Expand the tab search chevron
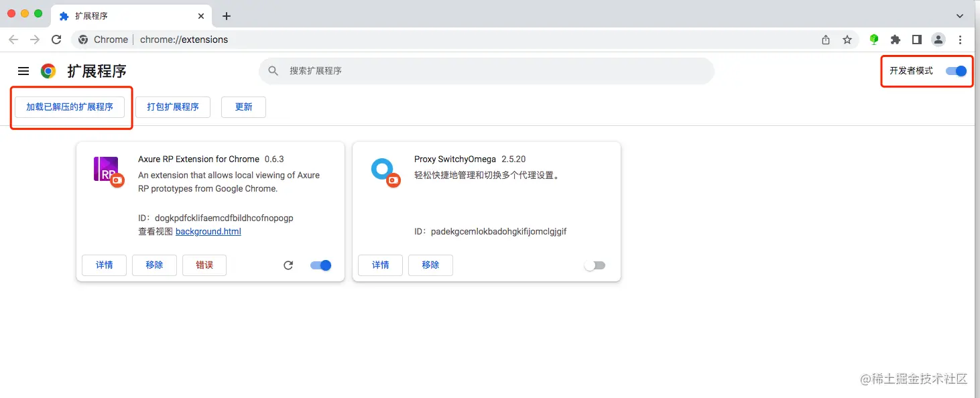Screen dimensions: 980x398 960,16
